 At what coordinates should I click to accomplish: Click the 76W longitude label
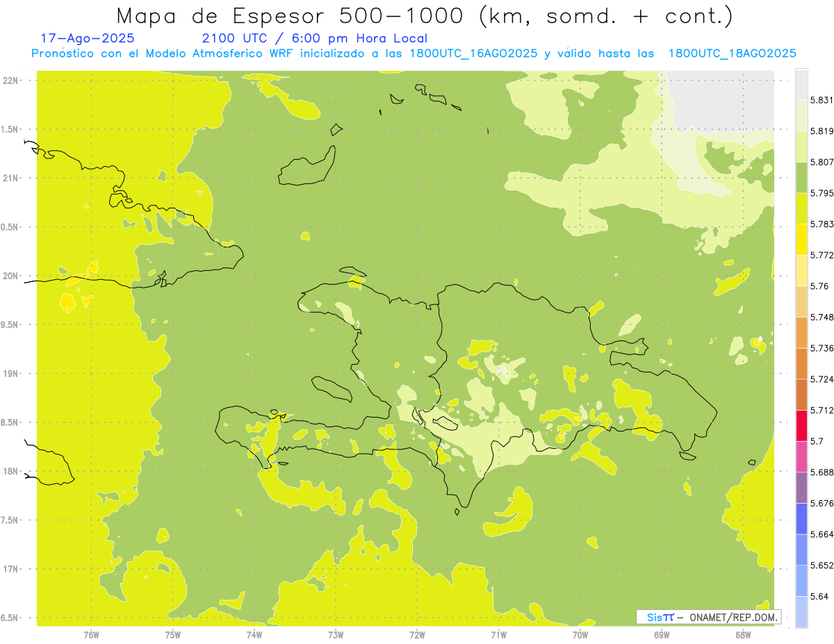pos(91,635)
